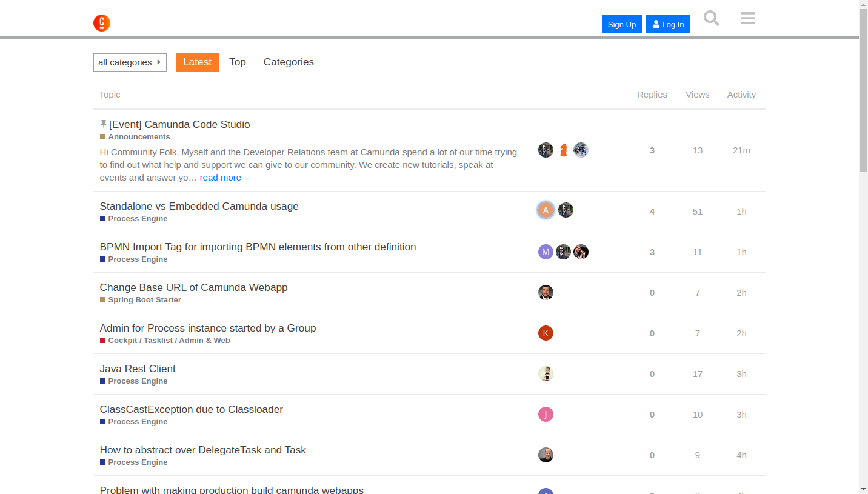Click views count '17' in Java Rest Client row
This screenshot has height=494, width=868.
tap(698, 374)
